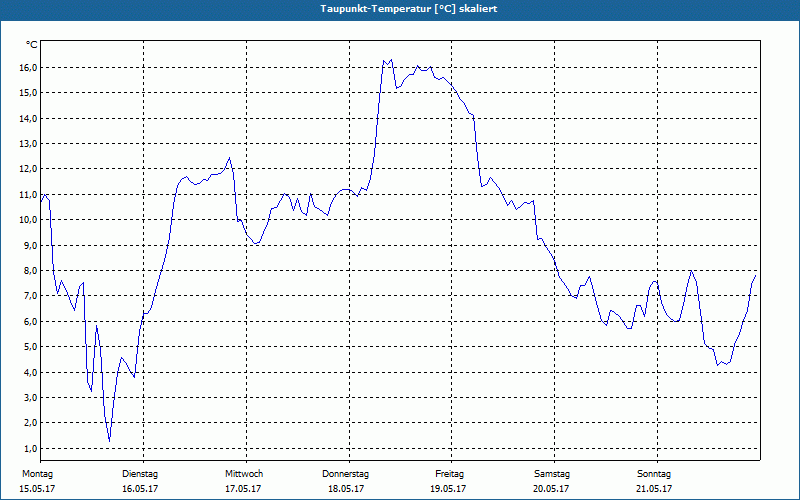Viewport: 800px width, 500px height.
Task: Click the 8,0 y-axis value
Action: 30,270
